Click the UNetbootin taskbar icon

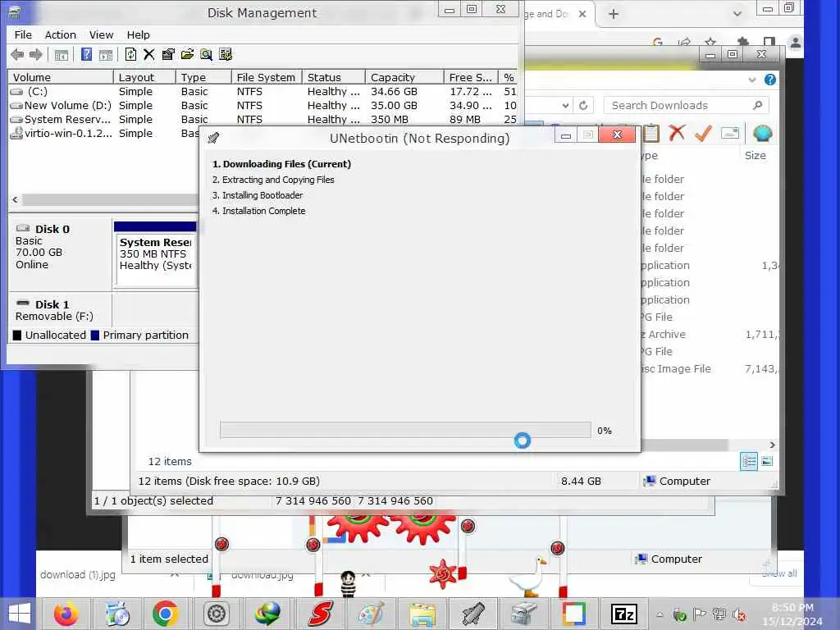(x=473, y=614)
